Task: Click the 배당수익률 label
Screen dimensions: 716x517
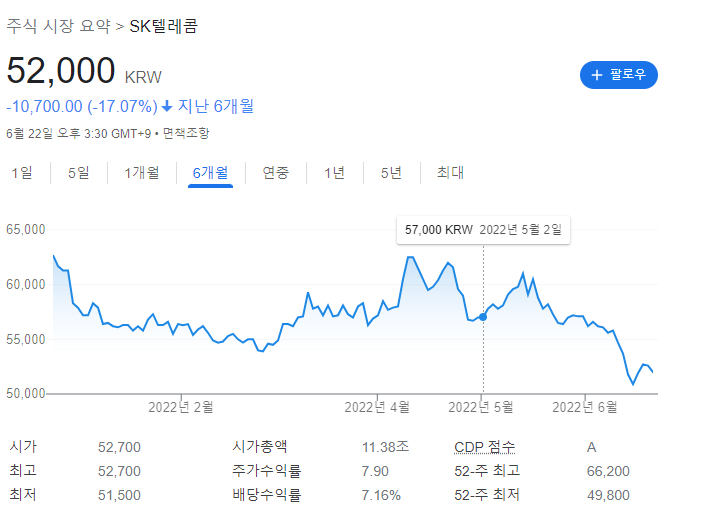Action: click(267, 495)
